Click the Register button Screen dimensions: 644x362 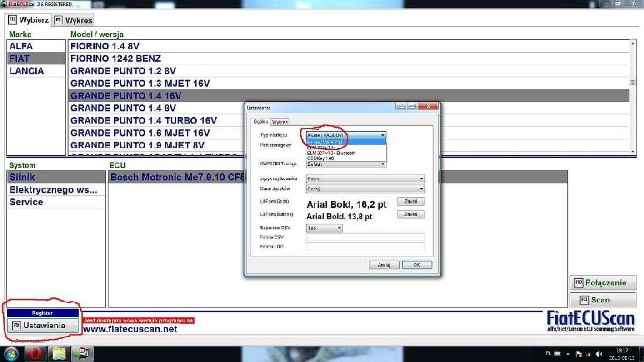click(43, 313)
